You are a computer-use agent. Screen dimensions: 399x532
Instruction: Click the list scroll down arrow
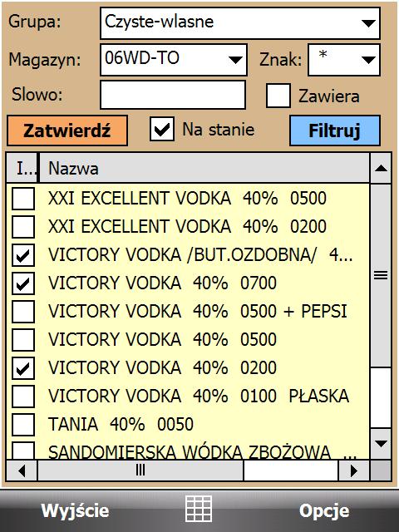pyautogui.click(x=381, y=443)
